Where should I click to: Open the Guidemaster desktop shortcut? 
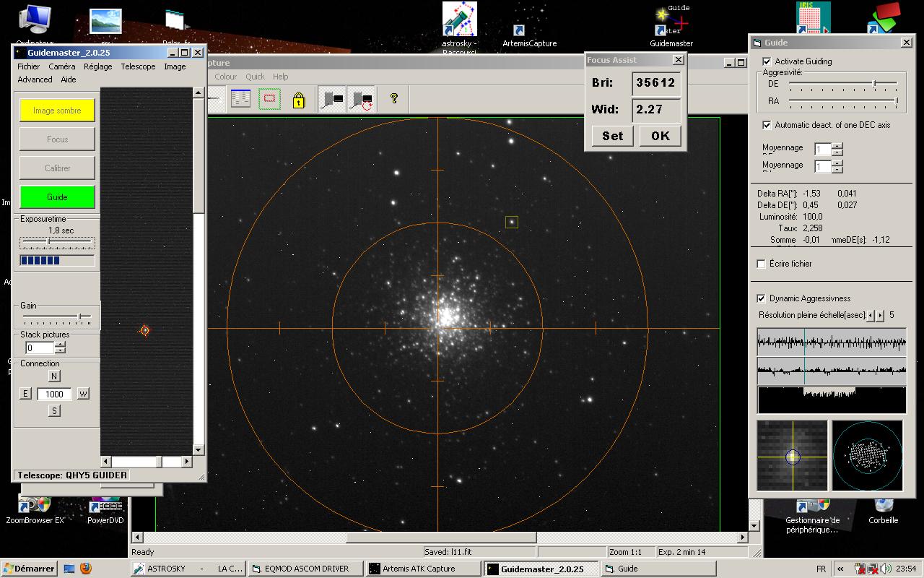[x=671, y=26]
